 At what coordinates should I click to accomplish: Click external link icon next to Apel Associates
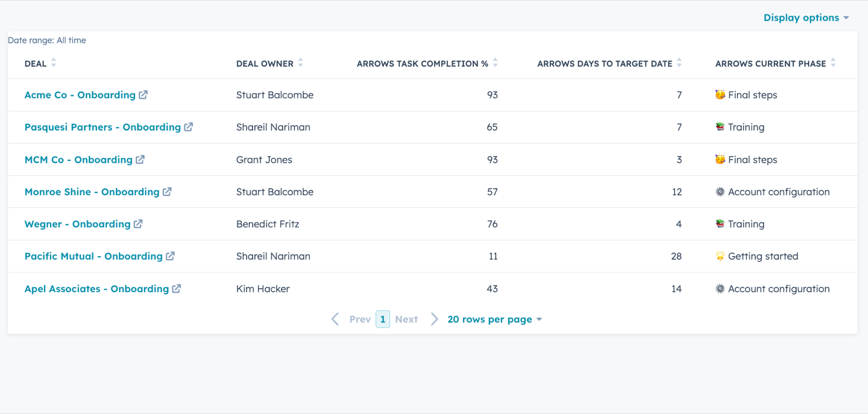176,289
